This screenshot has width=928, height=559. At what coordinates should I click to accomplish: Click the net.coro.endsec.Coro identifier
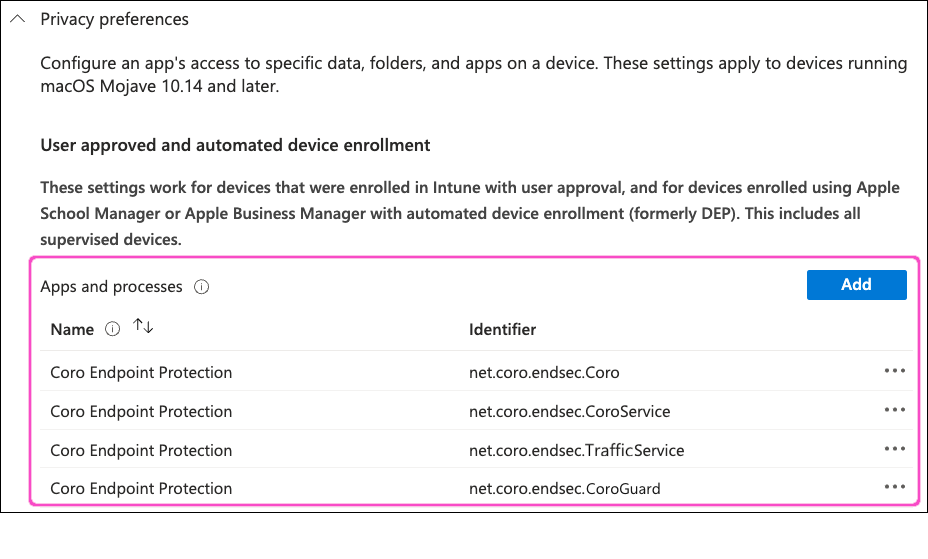point(544,372)
